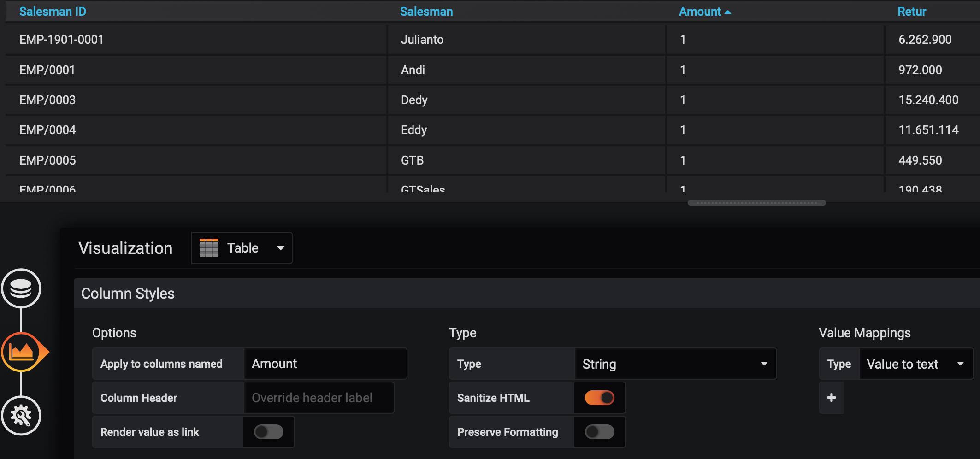Open General settings via gear icon
Screen dimensions: 980x459
22,415
